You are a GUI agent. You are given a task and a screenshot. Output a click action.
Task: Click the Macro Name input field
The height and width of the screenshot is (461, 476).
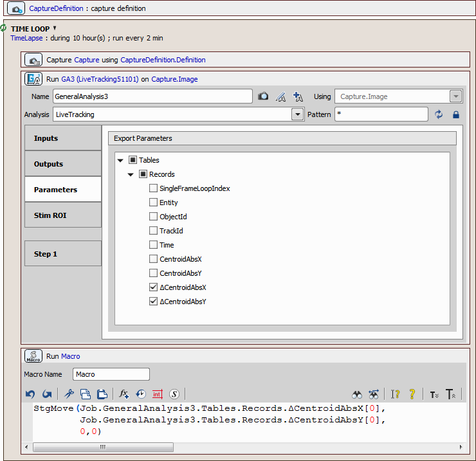tap(111, 374)
